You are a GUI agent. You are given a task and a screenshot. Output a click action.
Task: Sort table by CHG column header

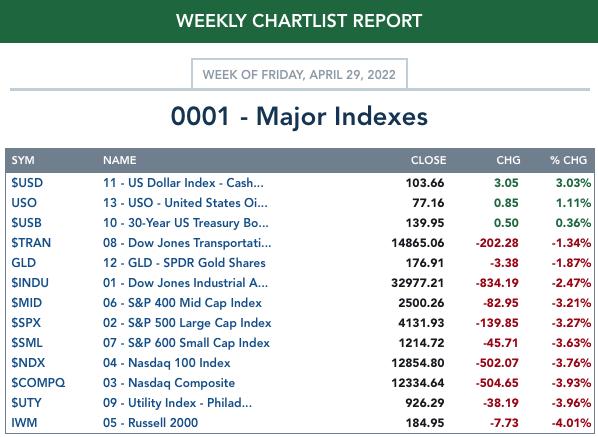point(508,160)
